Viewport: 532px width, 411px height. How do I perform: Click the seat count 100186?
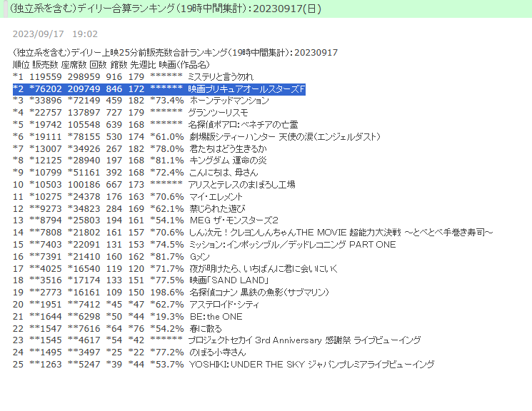click(84, 185)
